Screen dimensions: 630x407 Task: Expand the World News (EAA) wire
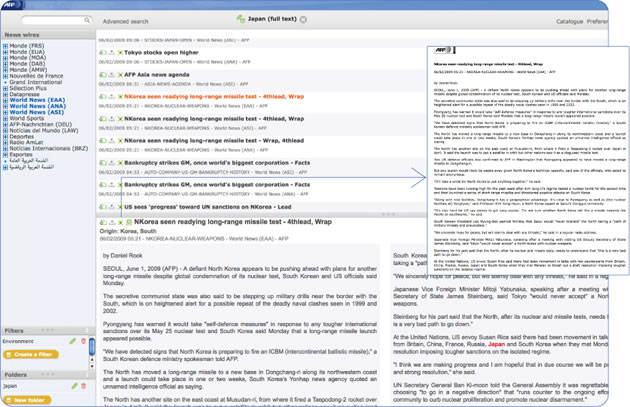pos(5,100)
